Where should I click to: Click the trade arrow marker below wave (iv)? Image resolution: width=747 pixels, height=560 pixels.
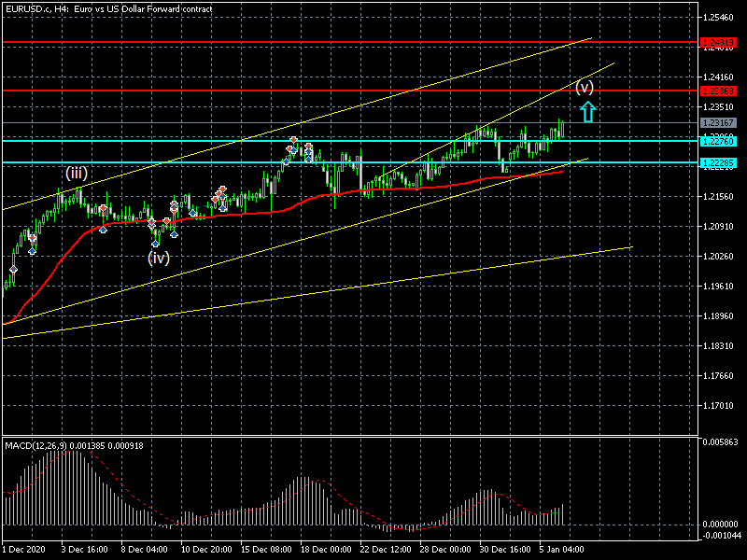point(155,242)
